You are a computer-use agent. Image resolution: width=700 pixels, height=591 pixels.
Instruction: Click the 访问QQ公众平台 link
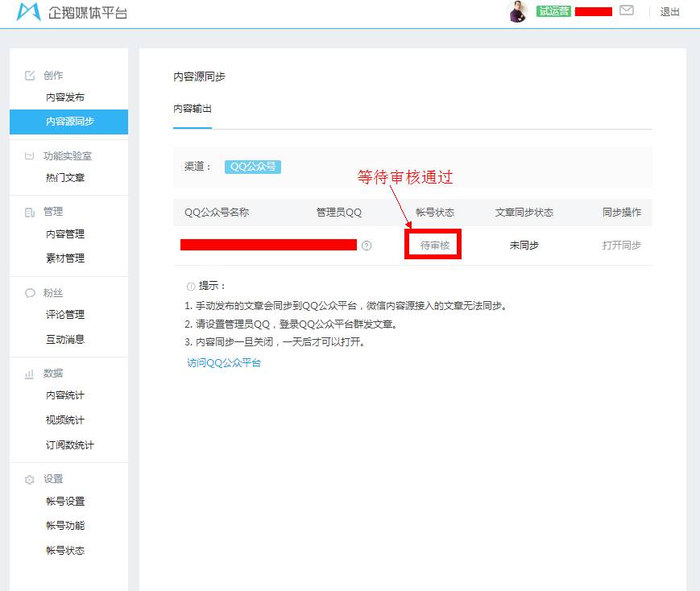pos(223,363)
